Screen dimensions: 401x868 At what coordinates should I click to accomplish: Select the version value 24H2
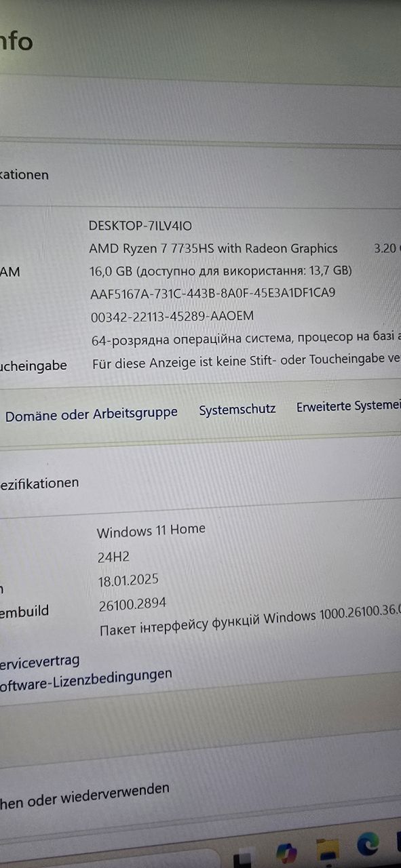point(113,557)
